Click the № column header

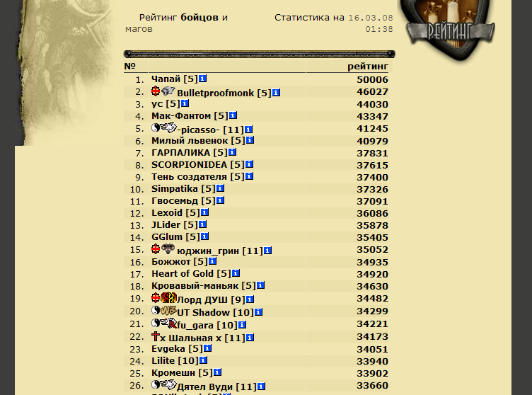(130, 66)
